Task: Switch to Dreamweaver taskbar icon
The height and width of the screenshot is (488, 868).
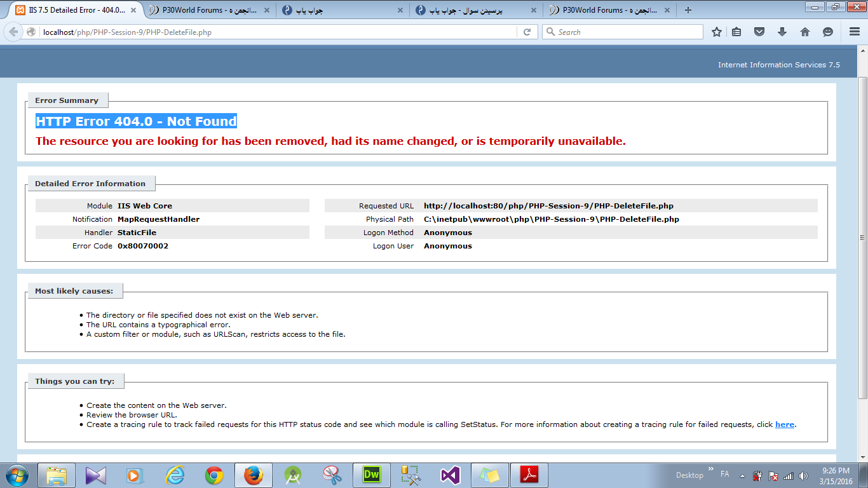Action: click(371, 475)
